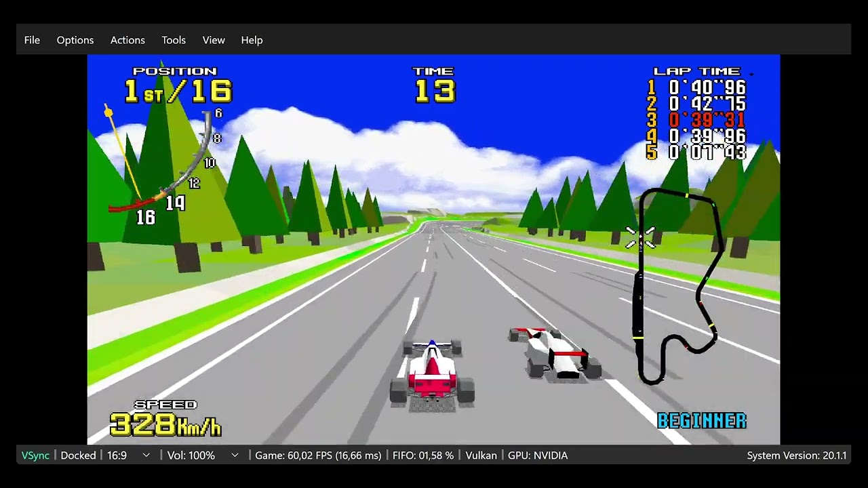868x488 pixels.
Task: Toggle Docked mode in status bar
Action: click(x=78, y=455)
